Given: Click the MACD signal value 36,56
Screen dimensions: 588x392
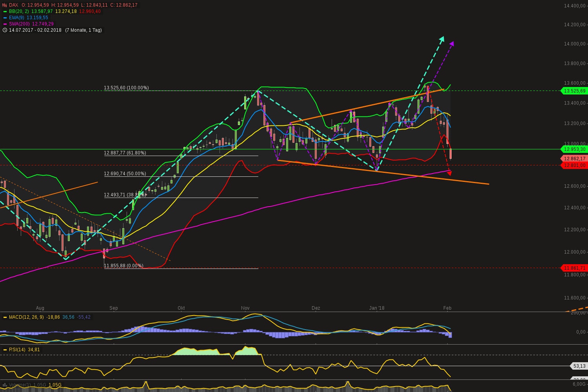Looking at the screenshot, I should 68,317.
